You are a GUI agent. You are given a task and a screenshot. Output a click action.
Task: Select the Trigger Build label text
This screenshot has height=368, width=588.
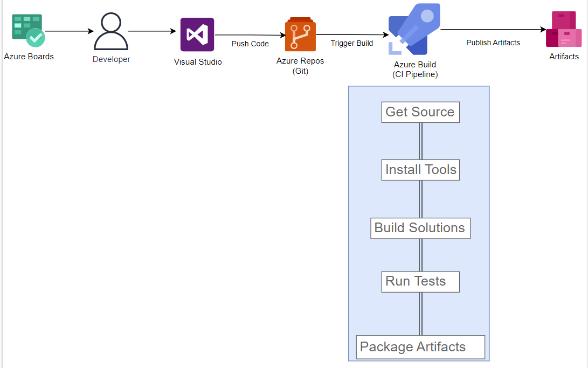[x=352, y=43]
